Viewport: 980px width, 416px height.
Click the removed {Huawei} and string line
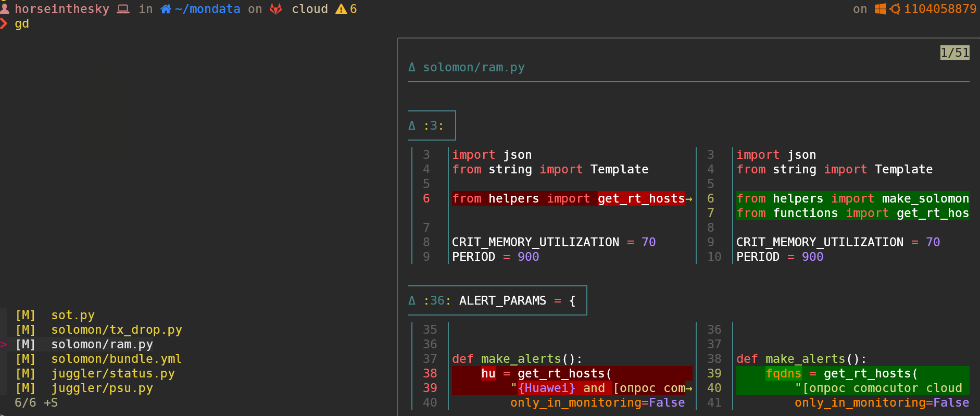pyautogui.click(x=572, y=388)
